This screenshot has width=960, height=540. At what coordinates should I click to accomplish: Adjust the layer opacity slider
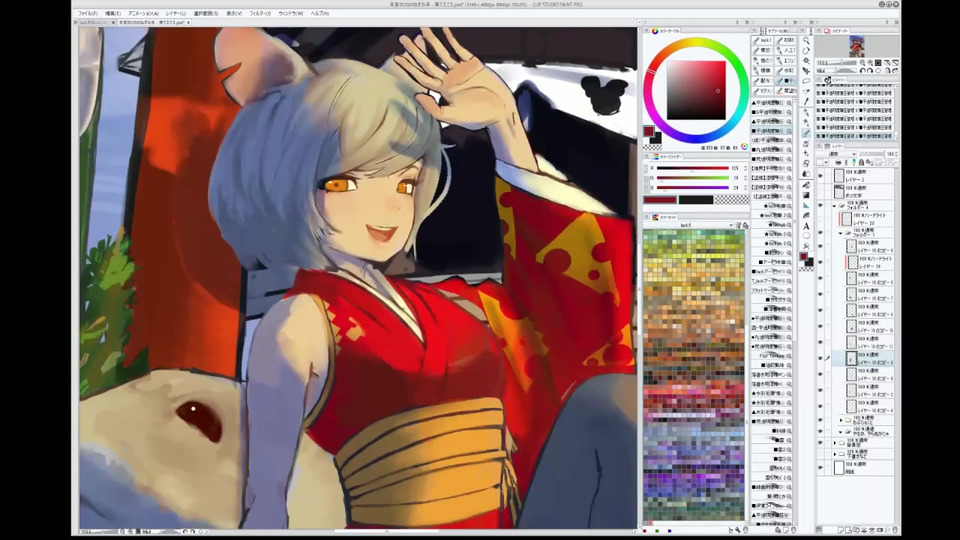coord(872,154)
